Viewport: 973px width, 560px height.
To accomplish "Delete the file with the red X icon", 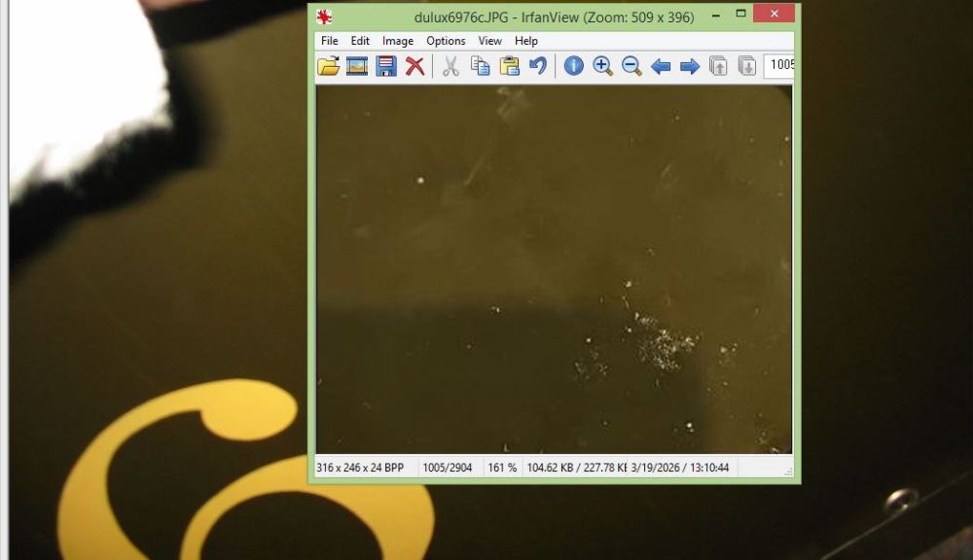I will (415, 66).
